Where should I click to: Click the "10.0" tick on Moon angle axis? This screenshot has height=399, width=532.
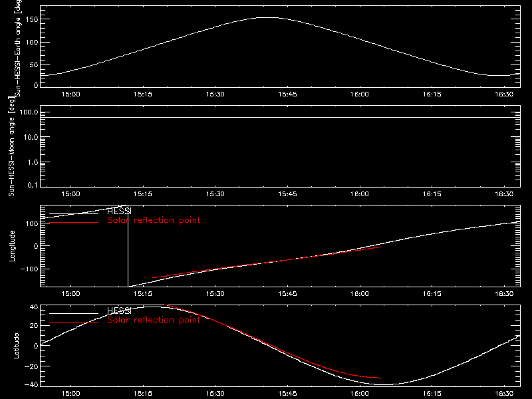(x=31, y=138)
